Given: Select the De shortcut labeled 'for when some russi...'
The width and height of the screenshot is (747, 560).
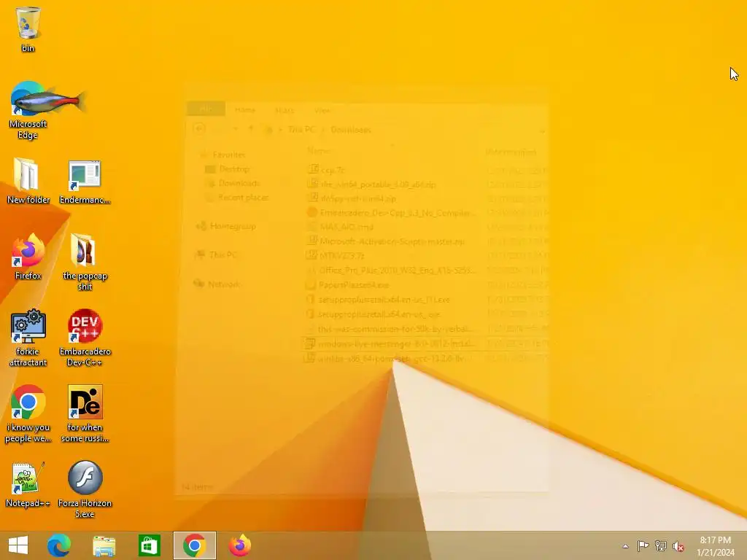Looking at the screenshot, I should pos(85,413).
